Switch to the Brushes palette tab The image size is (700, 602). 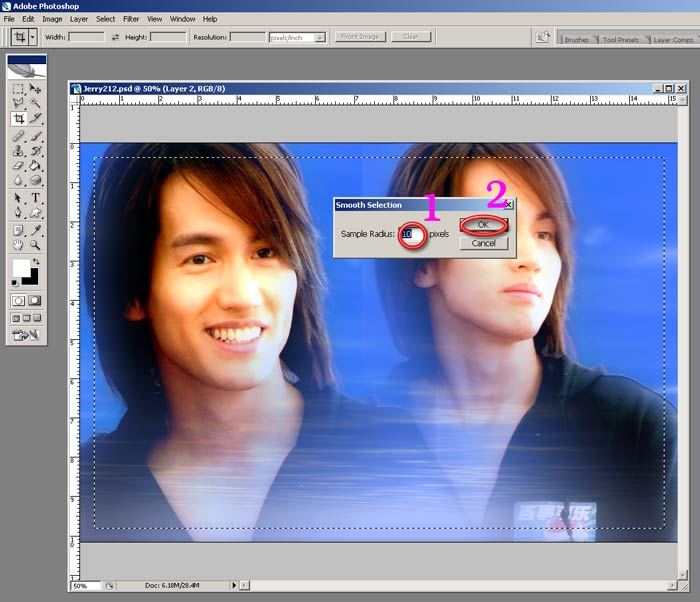576,40
